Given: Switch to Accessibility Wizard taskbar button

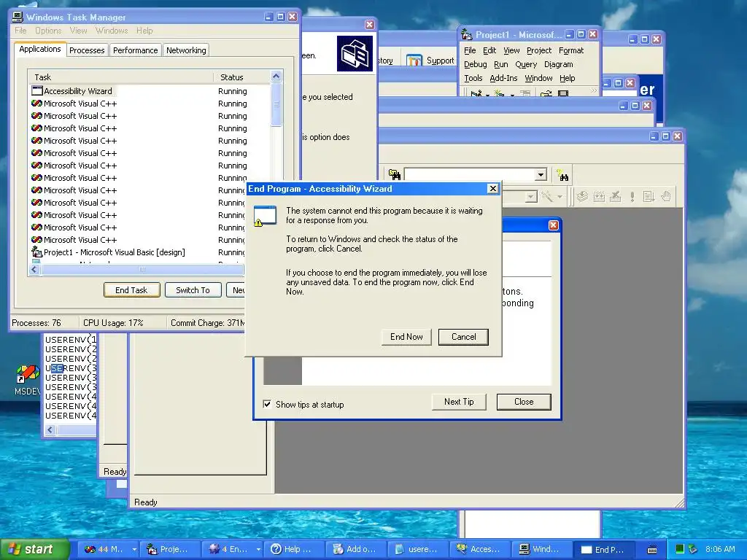Looking at the screenshot, I should (480, 549).
